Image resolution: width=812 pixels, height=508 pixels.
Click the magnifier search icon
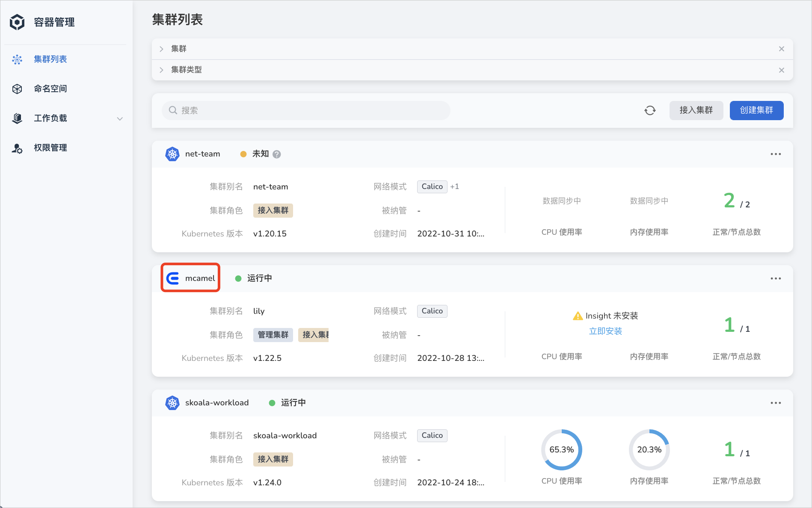point(173,110)
